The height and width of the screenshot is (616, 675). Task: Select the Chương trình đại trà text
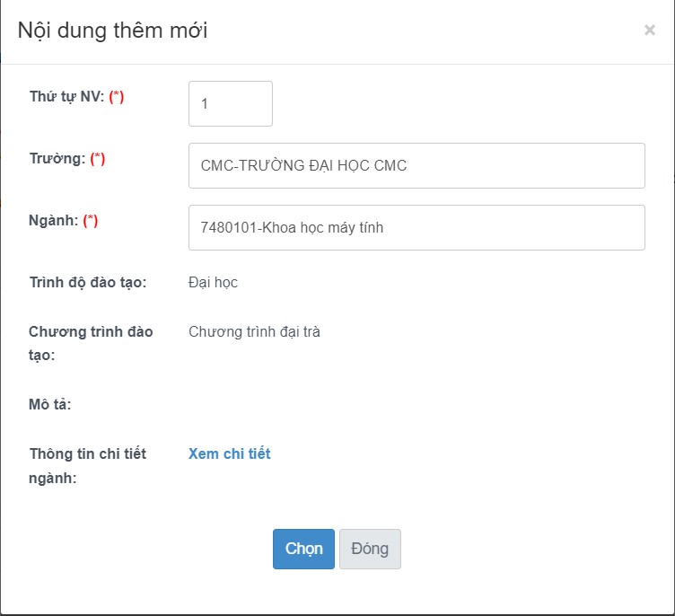254,332
